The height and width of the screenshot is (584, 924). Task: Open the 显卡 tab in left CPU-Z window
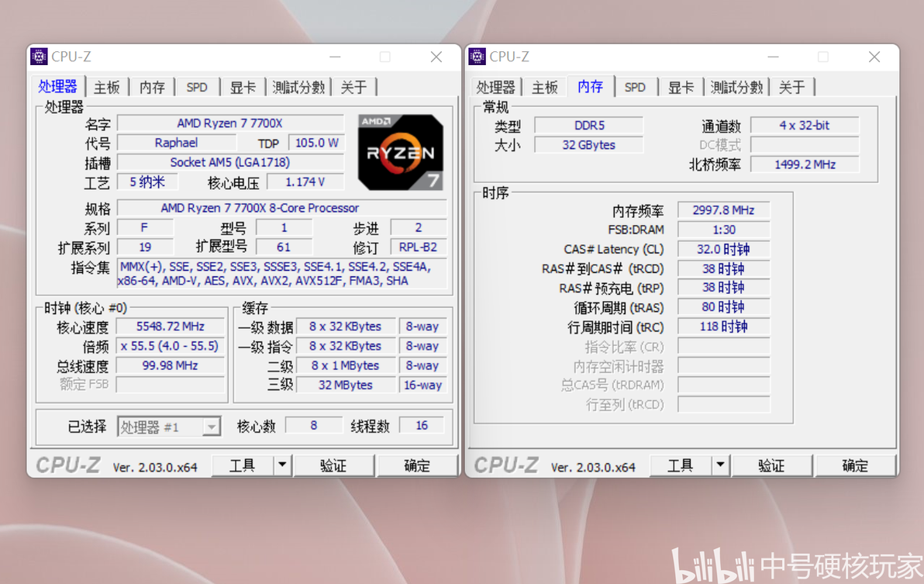[x=242, y=87]
